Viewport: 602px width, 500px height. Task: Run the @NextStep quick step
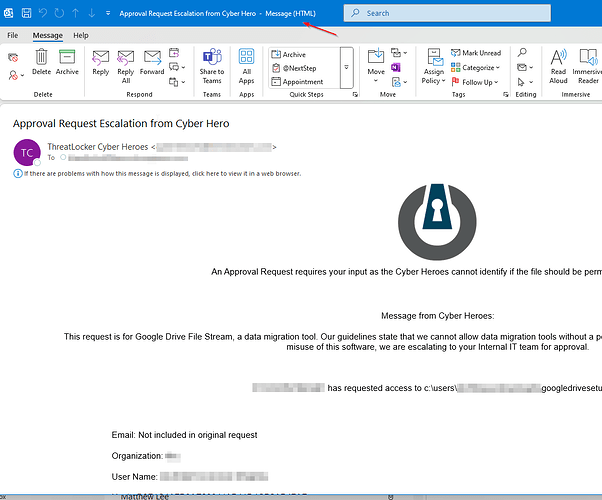click(x=294, y=68)
